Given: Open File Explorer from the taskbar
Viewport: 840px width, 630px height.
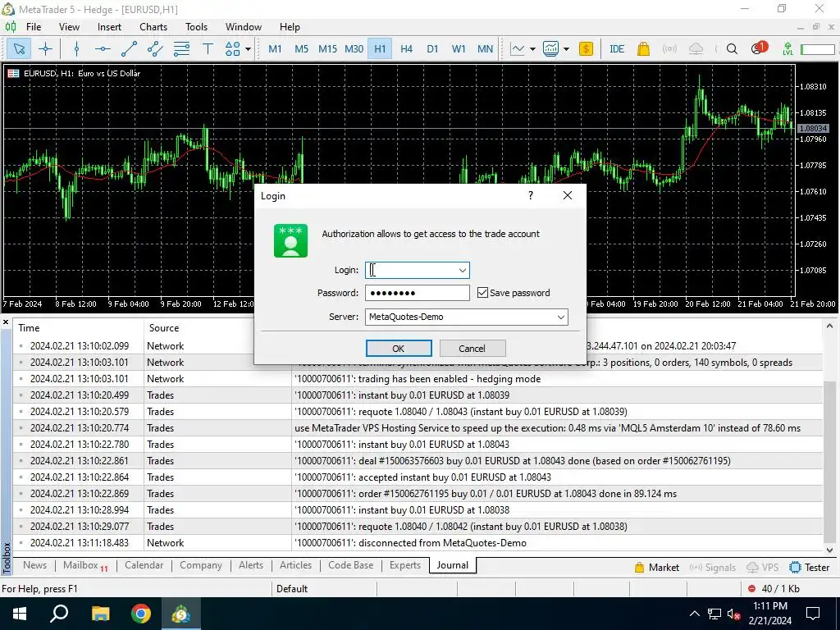Looking at the screenshot, I should [x=100, y=614].
